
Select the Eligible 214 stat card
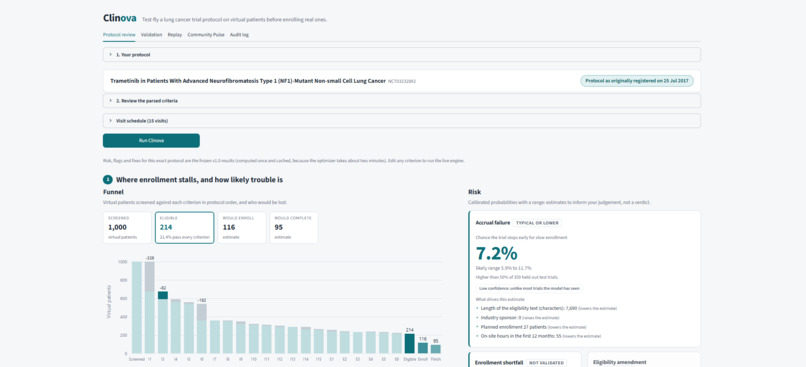[x=185, y=227]
